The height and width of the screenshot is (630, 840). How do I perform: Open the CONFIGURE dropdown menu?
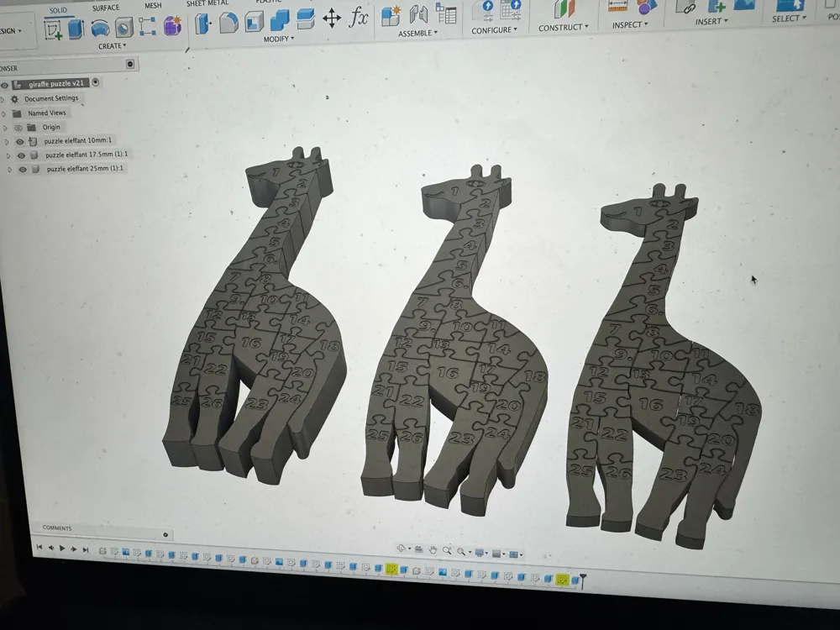495,30
